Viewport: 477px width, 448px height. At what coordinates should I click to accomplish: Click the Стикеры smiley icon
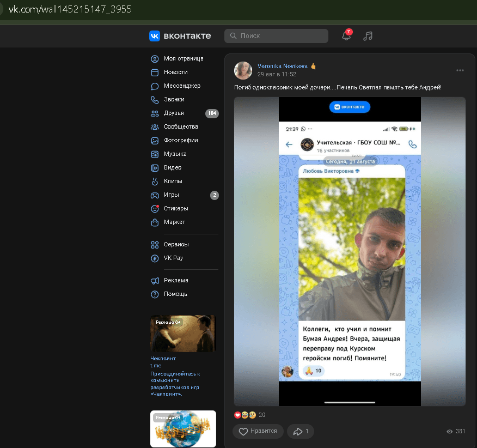pos(155,209)
